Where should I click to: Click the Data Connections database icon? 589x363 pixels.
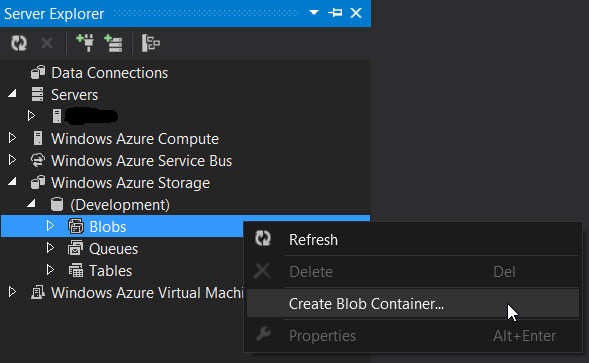pos(38,73)
